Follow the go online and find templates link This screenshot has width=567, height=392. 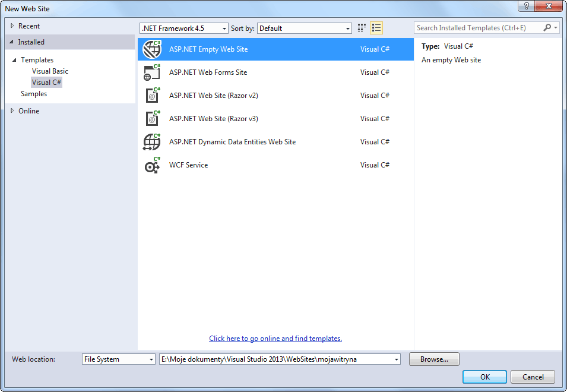[275, 339]
